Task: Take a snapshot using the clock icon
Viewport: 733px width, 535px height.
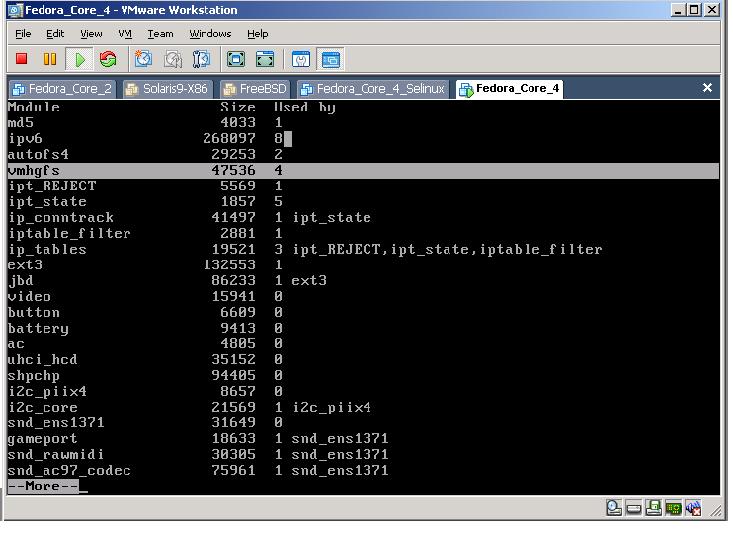Action: 143,59
